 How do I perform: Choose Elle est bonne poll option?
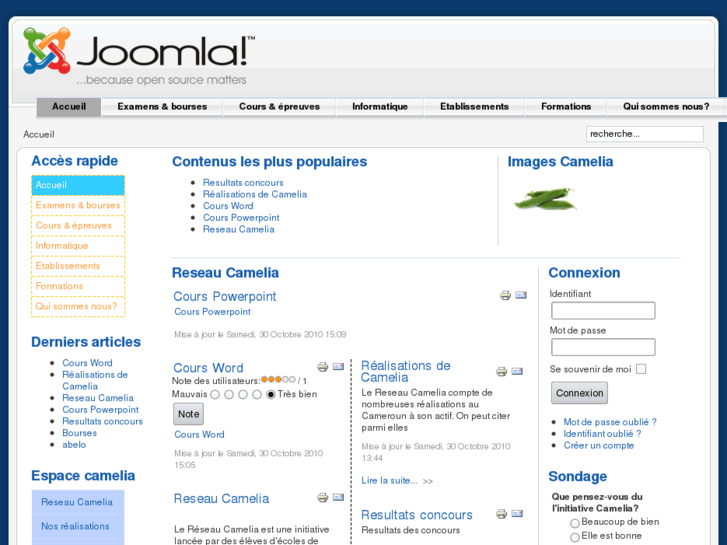click(x=575, y=537)
